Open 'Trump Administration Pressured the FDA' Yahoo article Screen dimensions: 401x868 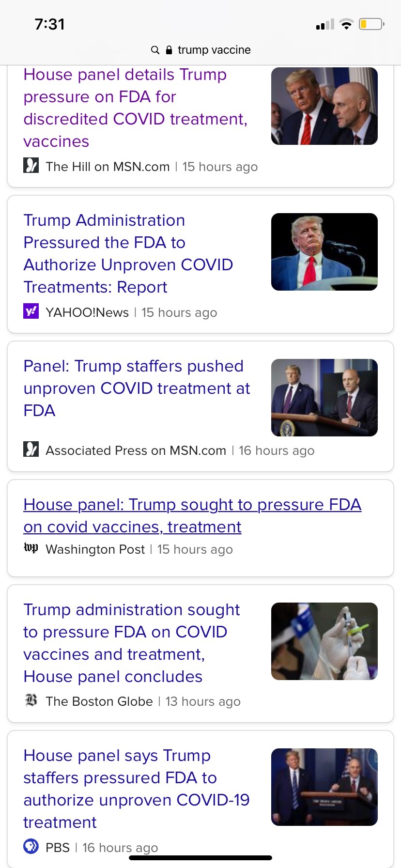[x=128, y=254]
